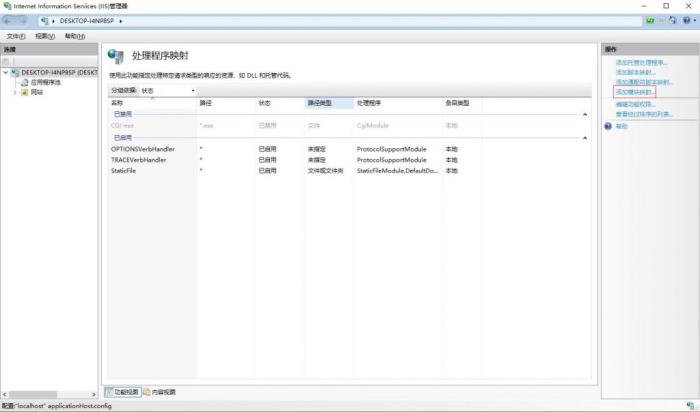Click the *.exe path cell
Image resolution: width=700 pixels, height=412 pixels.
206,126
